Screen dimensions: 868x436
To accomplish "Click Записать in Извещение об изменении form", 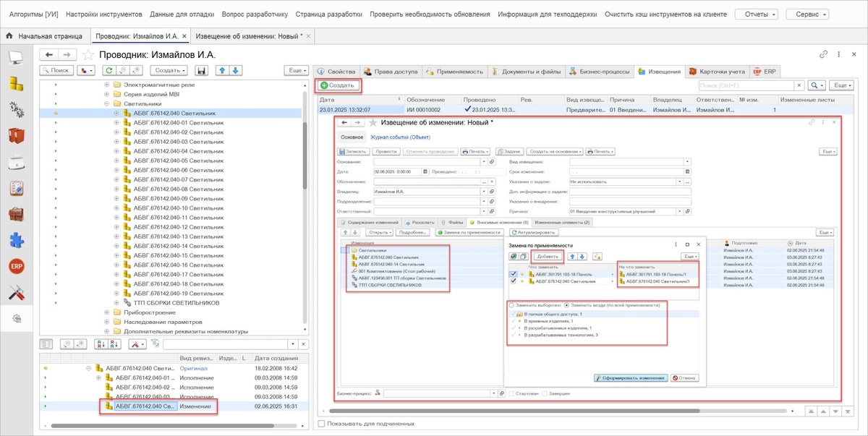I will [354, 151].
